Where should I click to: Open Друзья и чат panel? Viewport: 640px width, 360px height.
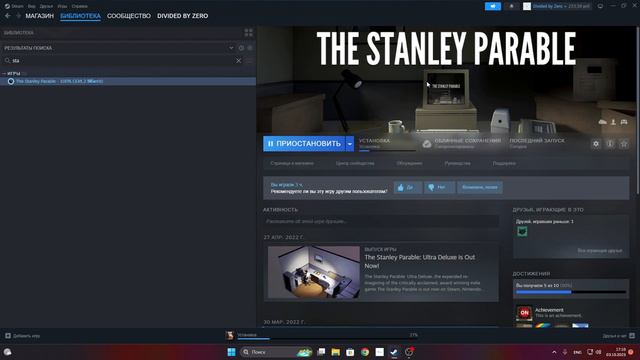[618, 336]
